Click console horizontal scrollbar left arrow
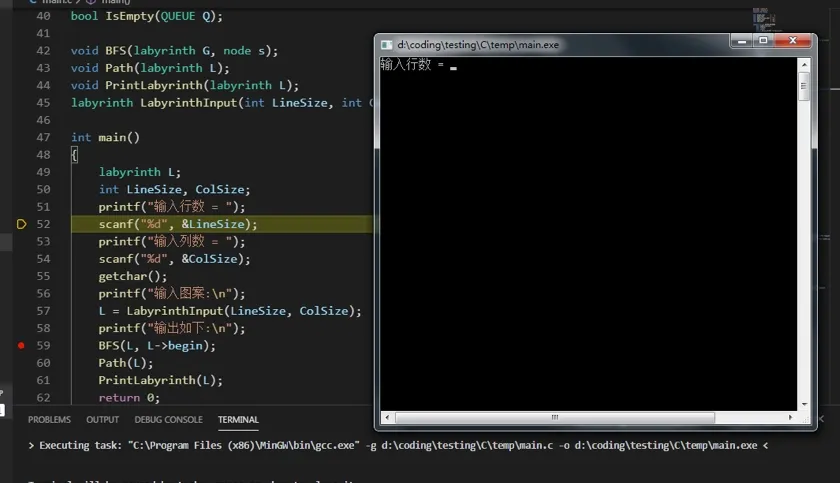Image resolution: width=840 pixels, height=483 pixels. (387, 417)
